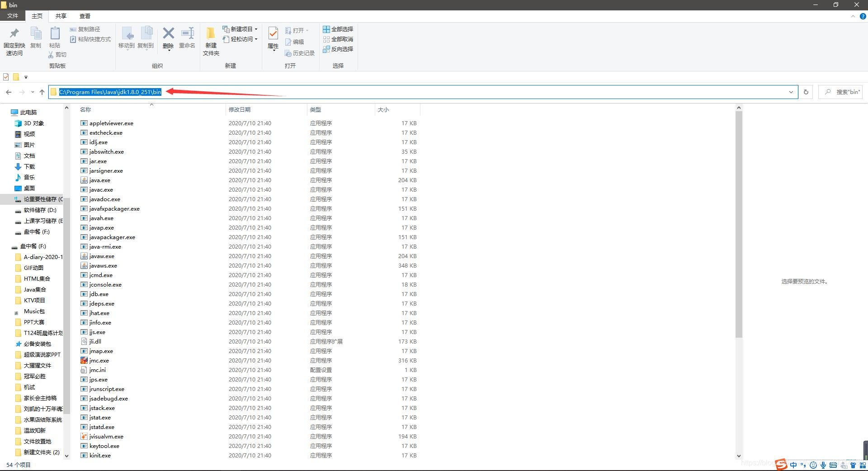Click the search "bin" box
The height and width of the screenshot is (471, 868).
point(840,92)
